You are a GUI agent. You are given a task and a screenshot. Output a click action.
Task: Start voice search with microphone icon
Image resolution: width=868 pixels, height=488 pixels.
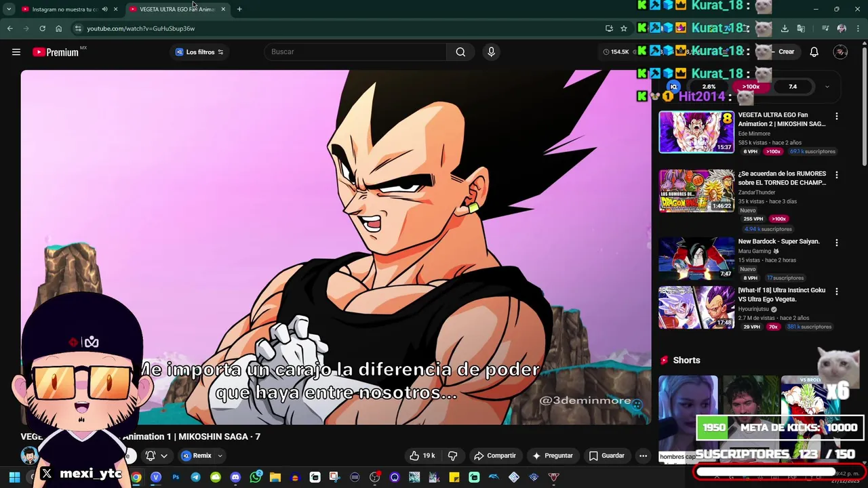492,52
